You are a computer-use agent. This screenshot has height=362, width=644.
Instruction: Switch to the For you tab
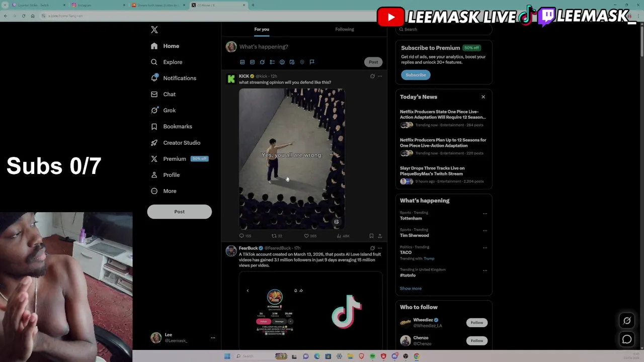click(x=262, y=29)
